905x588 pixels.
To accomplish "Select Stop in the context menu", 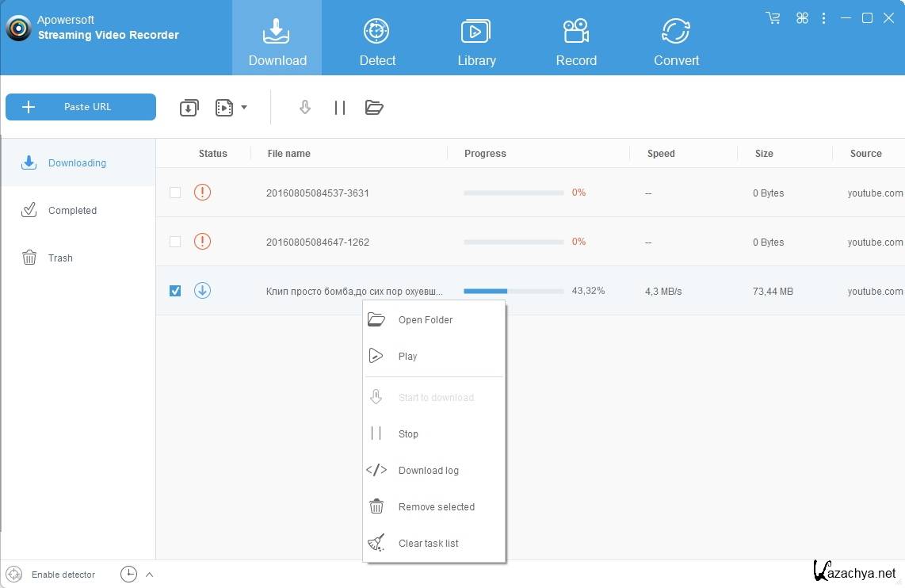I will coord(408,434).
